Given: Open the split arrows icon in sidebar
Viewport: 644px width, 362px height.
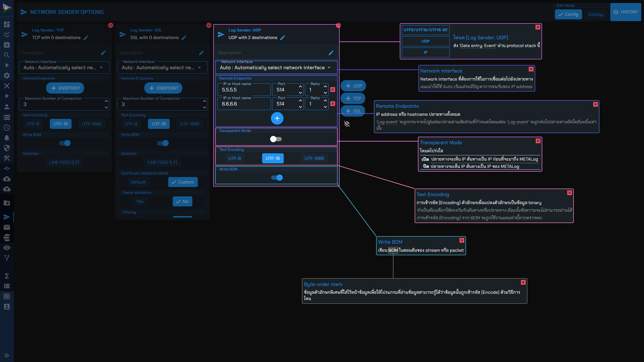Looking at the screenshot, I should click(x=7, y=258).
